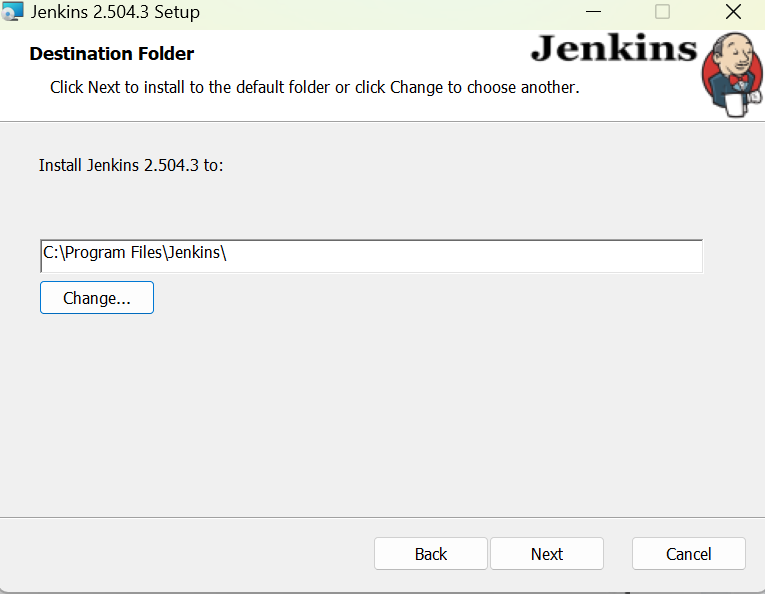Proceed with the Next button
The height and width of the screenshot is (594, 765).
pyautogui.click(x=546, y=554)
